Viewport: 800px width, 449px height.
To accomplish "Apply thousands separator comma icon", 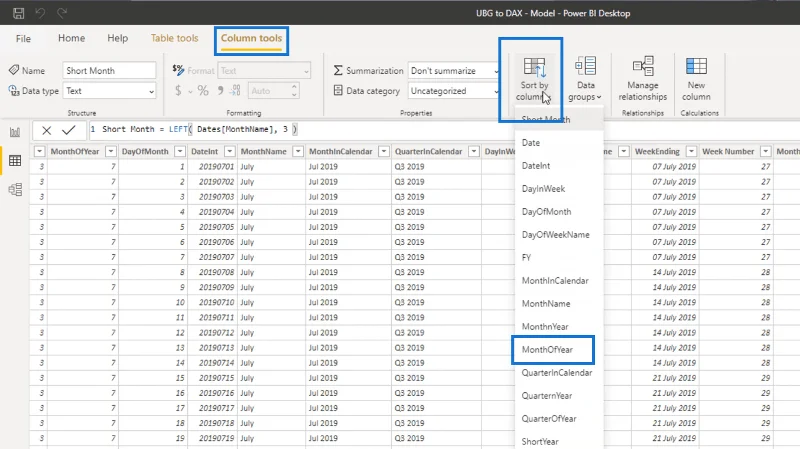I will [x=220, y=91].
